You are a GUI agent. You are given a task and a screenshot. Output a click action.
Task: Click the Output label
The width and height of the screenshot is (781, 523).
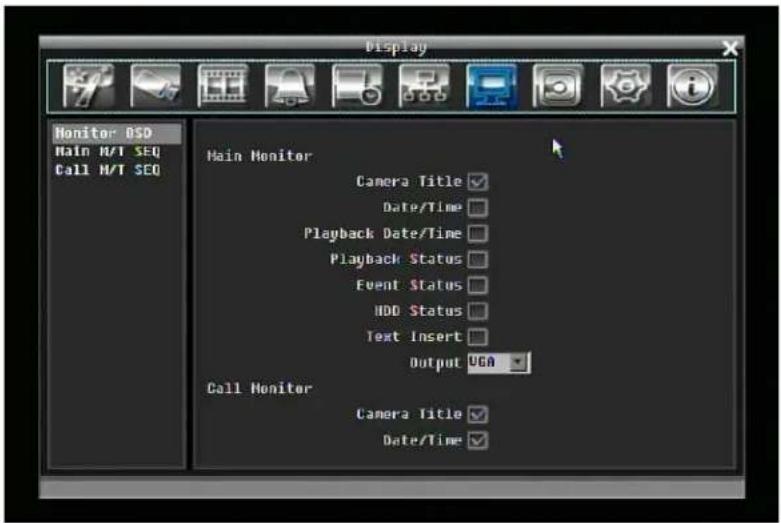click(x=435, y=363)
